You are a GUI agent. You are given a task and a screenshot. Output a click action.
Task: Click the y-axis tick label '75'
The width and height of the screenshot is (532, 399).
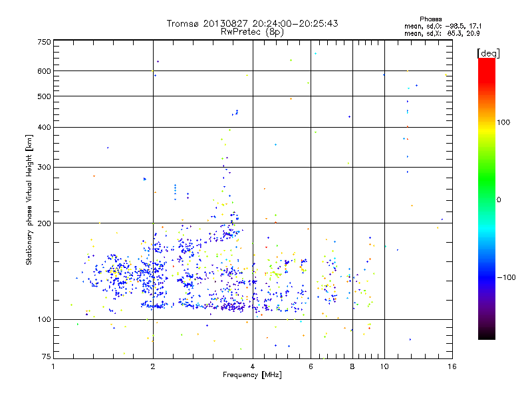click(x=47, y=356)
